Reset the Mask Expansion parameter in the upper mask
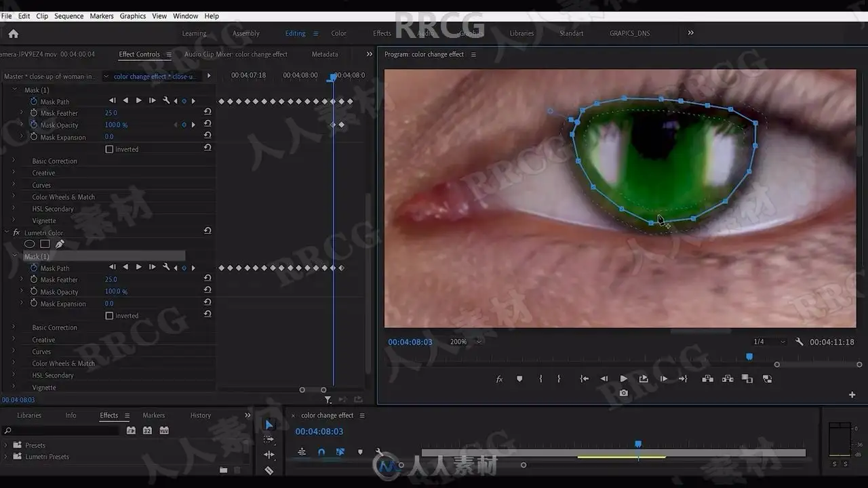 tap(208, 136)
